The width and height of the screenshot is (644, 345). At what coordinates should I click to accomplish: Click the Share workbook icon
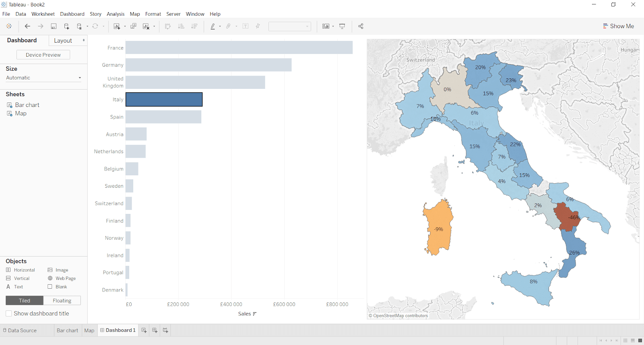pos(361,26)
